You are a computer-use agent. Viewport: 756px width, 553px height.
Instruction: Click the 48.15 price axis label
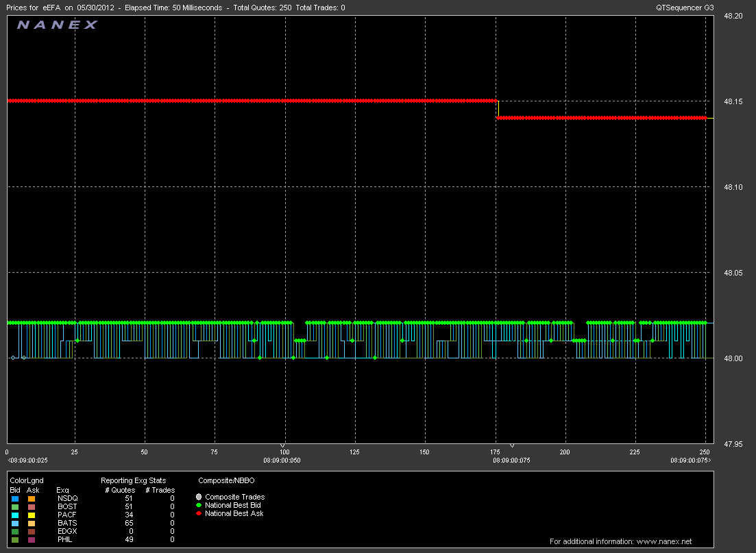point(733,101)
